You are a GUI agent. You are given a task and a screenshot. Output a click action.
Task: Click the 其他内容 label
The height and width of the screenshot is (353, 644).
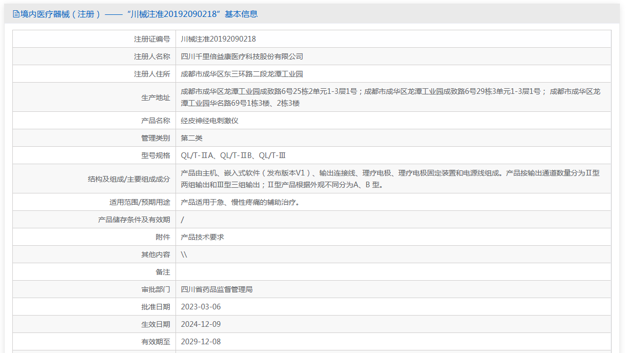[x=155, y=254]
